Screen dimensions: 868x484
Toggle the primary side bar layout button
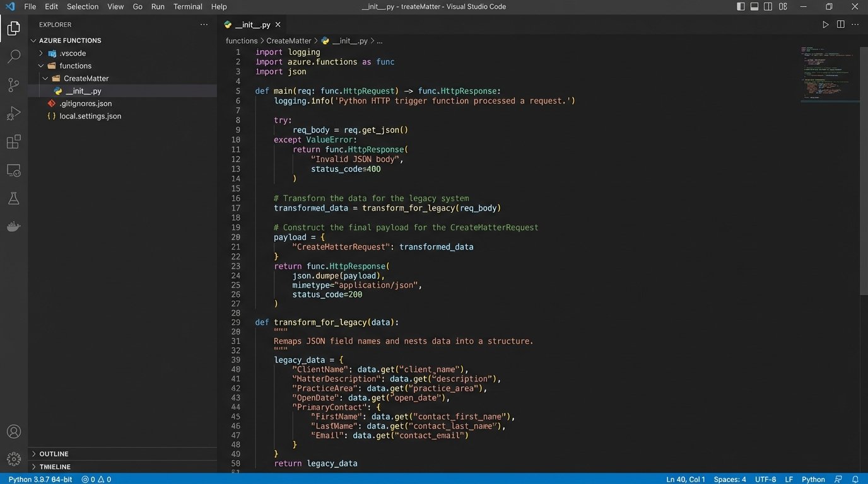(741, 7)
